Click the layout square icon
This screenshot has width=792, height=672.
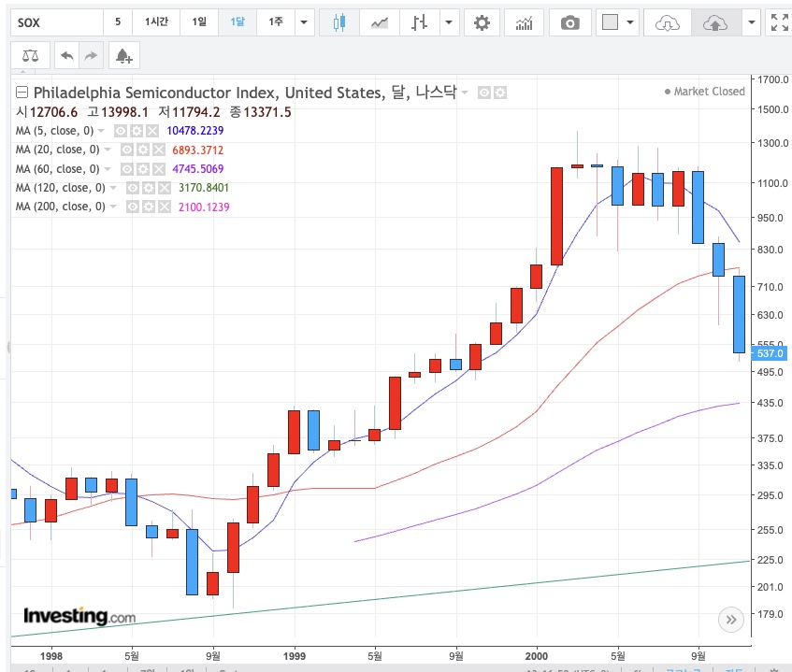611,22
